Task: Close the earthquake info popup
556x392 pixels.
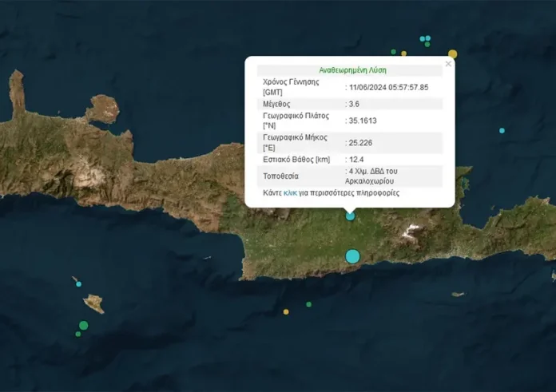Action: point(448,64)
